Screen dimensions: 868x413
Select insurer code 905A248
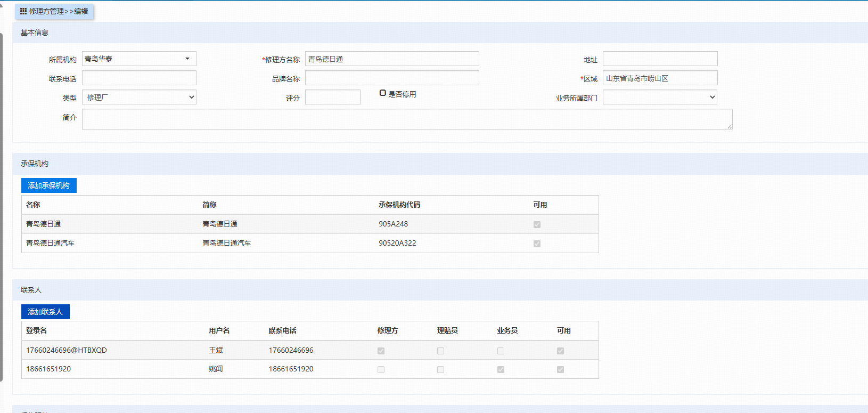[x=394, y=224]
